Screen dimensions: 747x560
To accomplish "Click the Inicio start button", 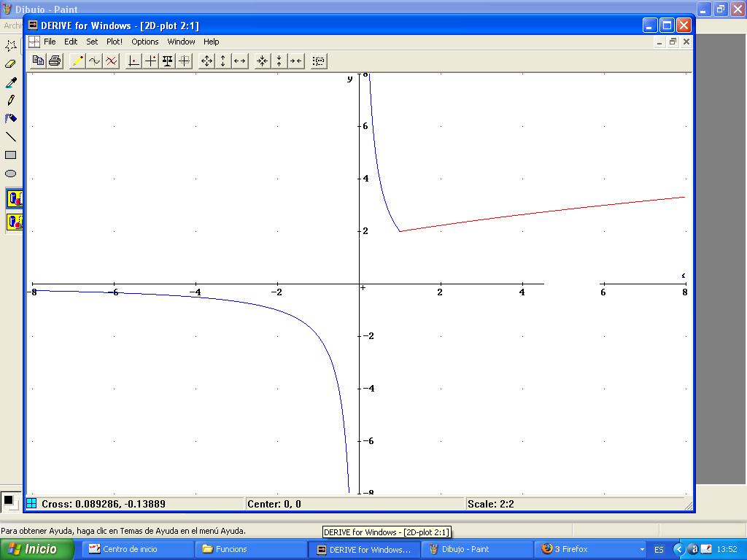I will pyautogui.click(x=37, y=549).
